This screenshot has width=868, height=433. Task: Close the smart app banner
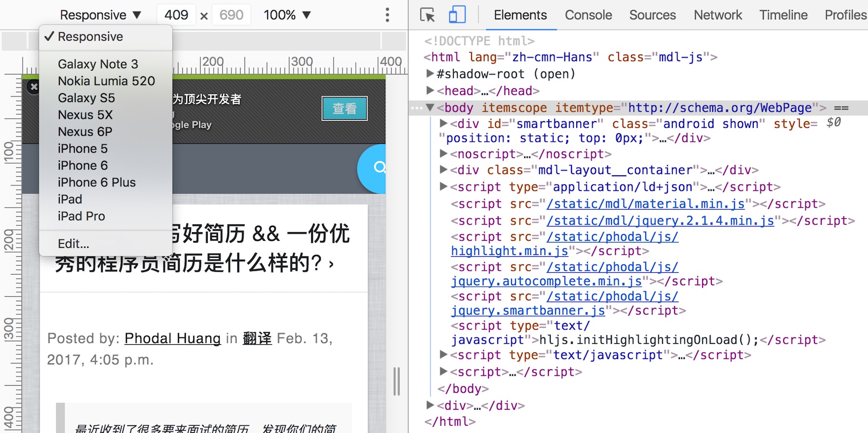(33, 87)
